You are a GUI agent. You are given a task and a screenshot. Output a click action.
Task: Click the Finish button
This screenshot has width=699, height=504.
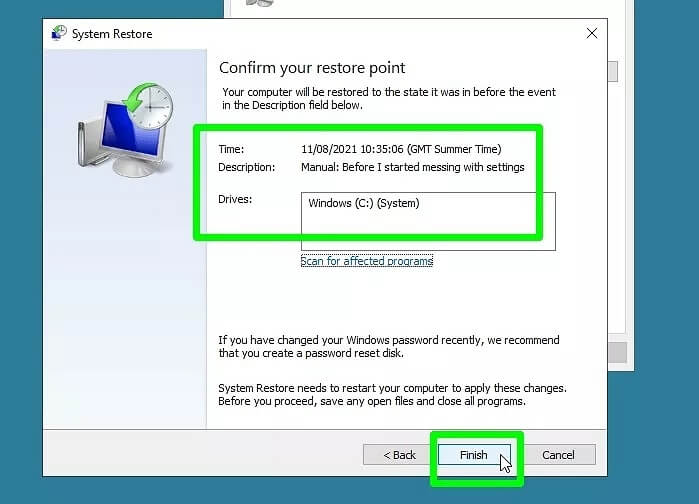pyautogui.click(x=473, y=455)
